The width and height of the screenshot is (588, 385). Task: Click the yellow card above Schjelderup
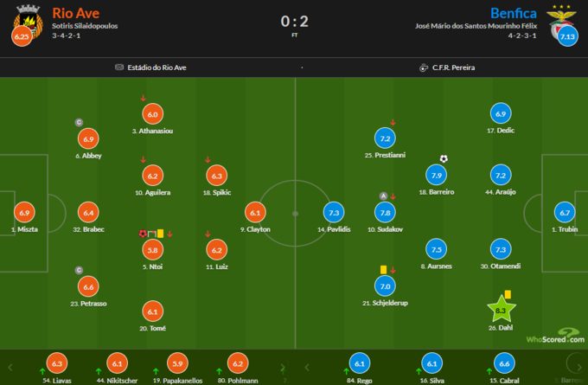[x=382, y=270]
